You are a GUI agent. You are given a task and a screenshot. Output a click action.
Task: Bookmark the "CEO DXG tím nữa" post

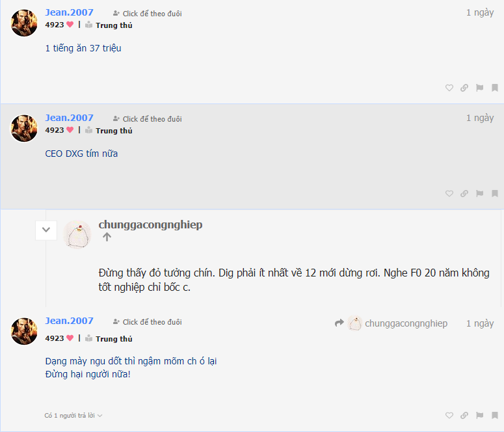pos(495,193)
